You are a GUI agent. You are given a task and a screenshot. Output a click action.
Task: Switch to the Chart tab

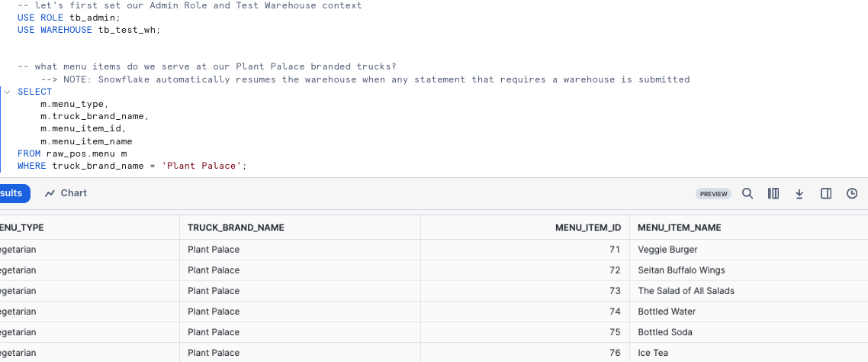(x=66, y=193)
